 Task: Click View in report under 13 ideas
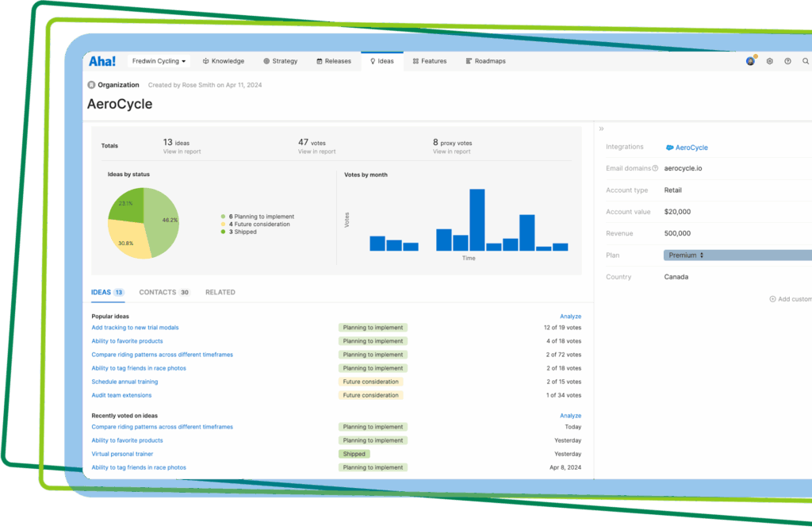point(182,152)
